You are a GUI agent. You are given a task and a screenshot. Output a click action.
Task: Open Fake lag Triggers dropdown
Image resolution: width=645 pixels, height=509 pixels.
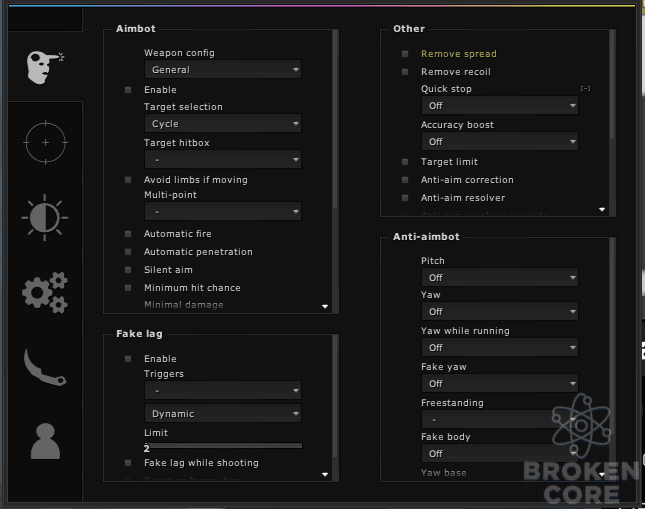(x=223, y=390)
